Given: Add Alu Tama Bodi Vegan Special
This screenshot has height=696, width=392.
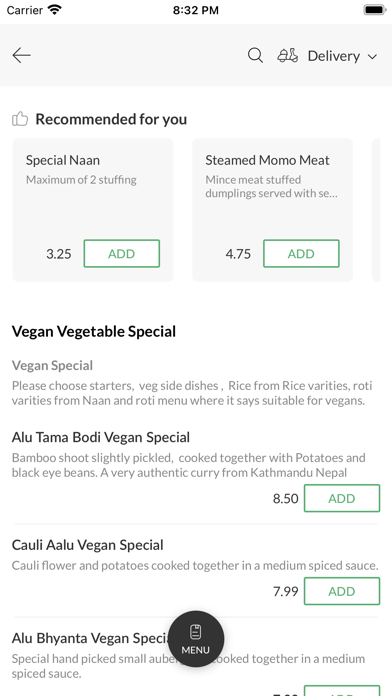Looking at the screenshot, I should tap(342, 498).
